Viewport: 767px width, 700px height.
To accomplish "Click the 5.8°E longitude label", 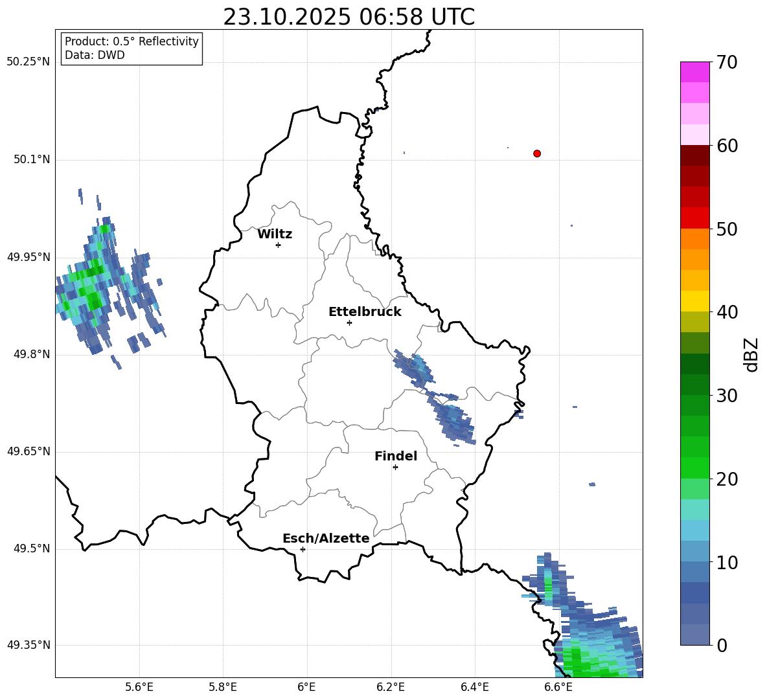I will tap(223, 687).
